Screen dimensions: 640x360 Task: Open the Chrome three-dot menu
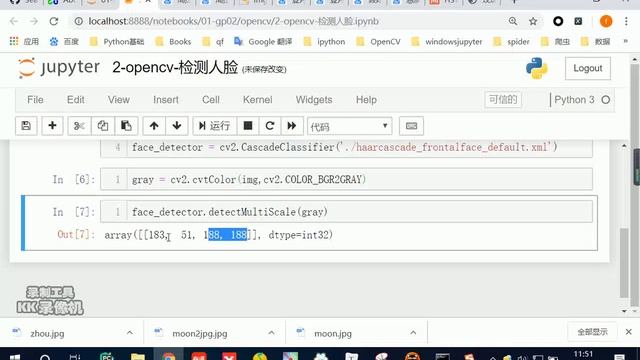(x=626, y=21)
